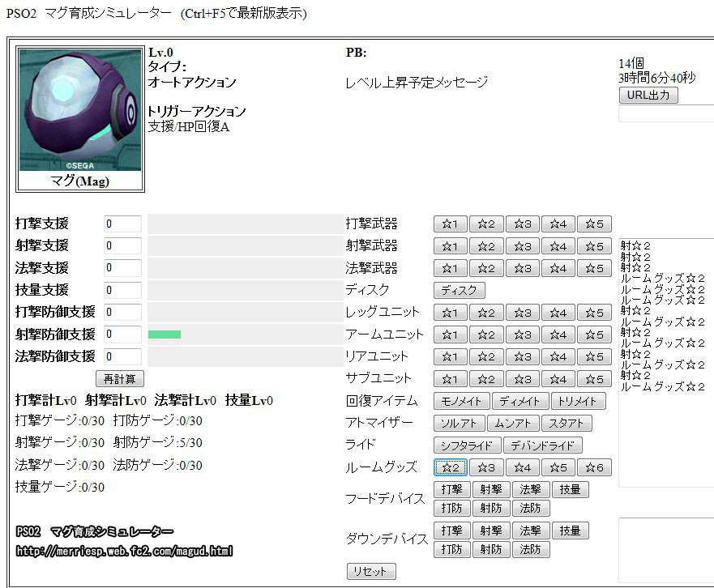Click the fed items history list box
The height and width of the screenshot is (588, 714).
(x=666, y=363)
